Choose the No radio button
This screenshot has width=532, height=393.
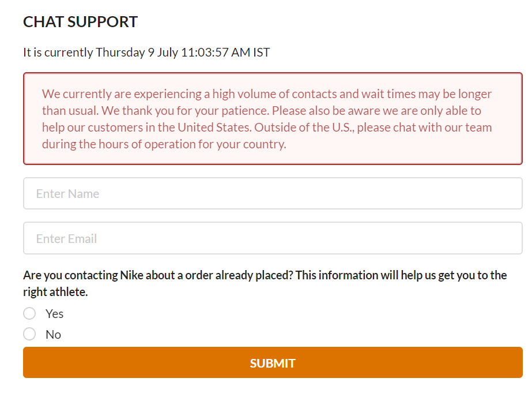coord(29,334)
